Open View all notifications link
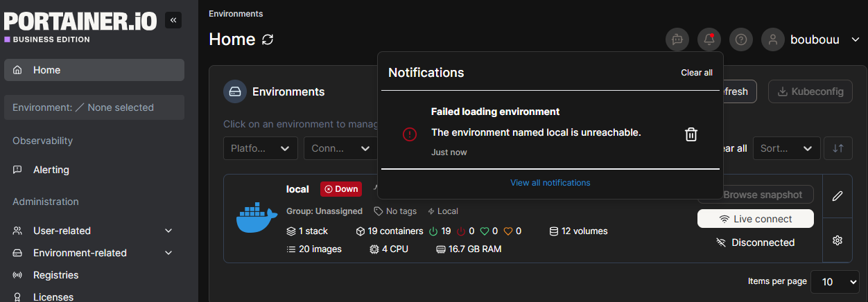Viewport: 868px width, 302px height. pyautogui.click(x=550, y=183)
